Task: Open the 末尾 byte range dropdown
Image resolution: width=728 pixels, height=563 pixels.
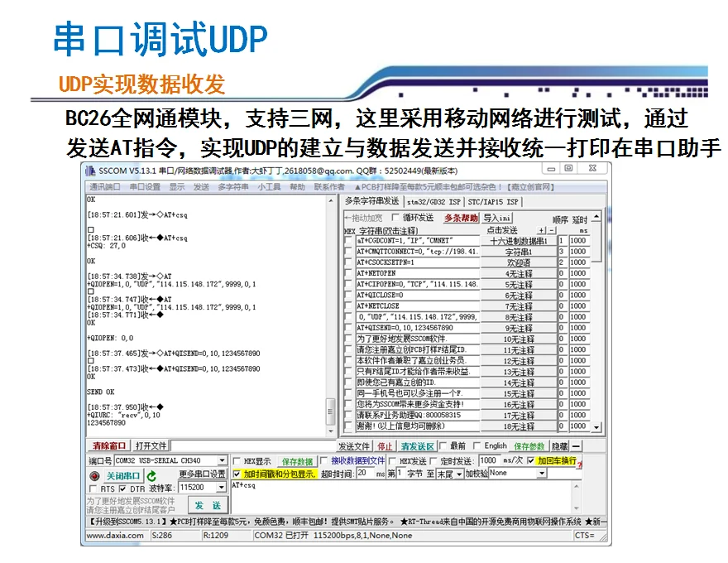Action: (x=458, y=474)
